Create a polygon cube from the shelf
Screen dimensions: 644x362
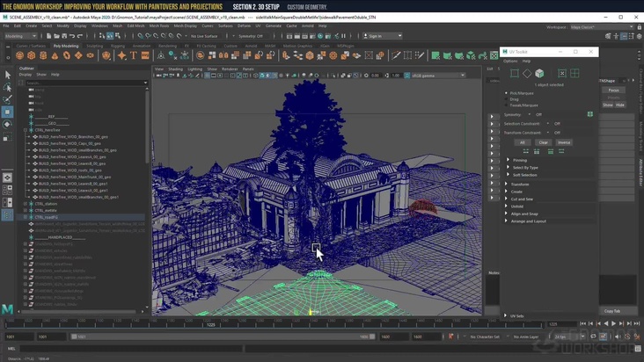coord(31,55)
